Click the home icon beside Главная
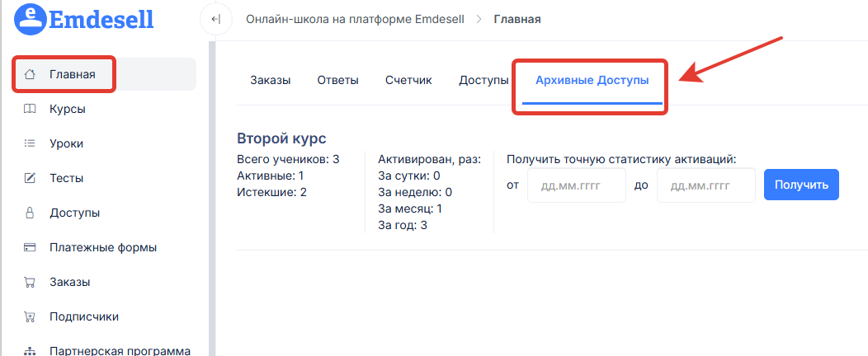Viewport: 868px width, 356px height. click(x=30, y=74)
